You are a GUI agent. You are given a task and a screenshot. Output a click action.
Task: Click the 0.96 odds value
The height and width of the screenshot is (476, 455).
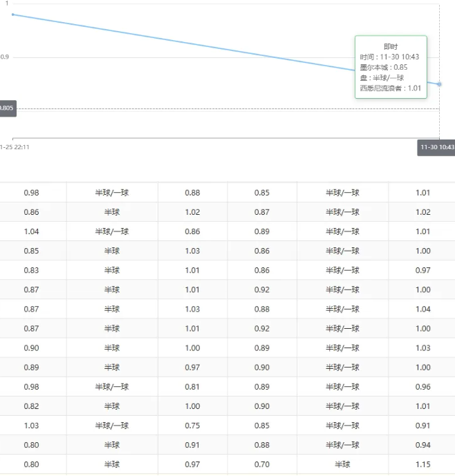click(423, 387)
